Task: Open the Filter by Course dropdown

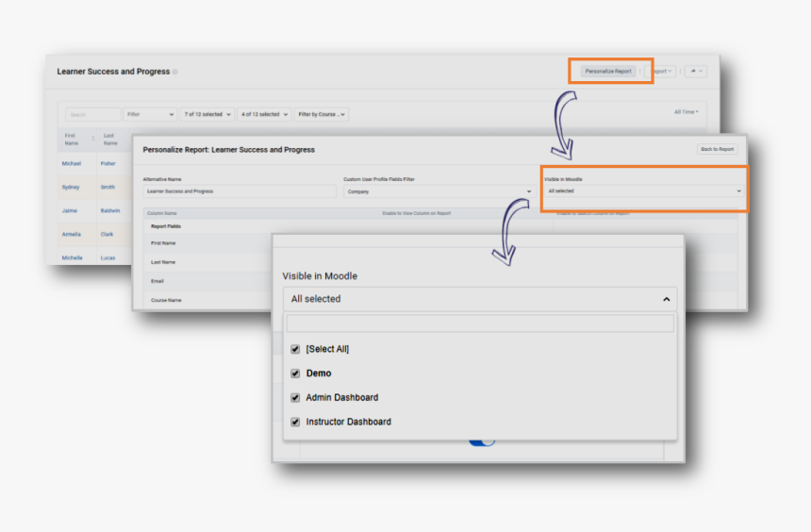Action: [x=322, y=114]
